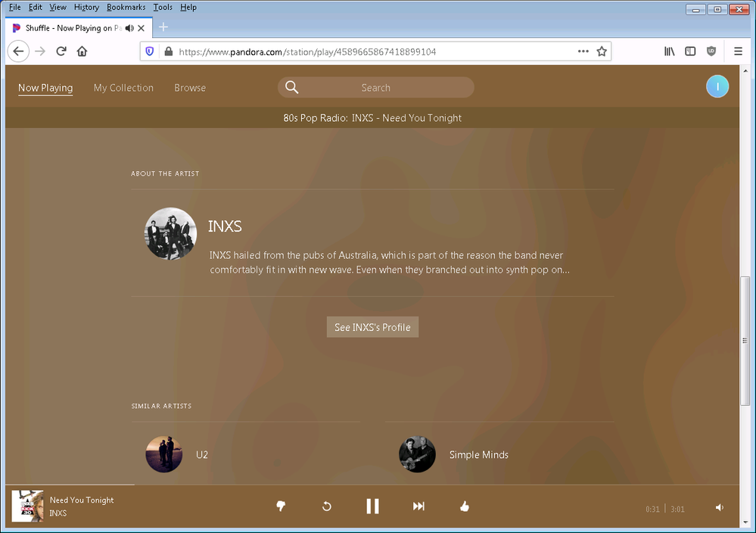The width and height of the screenshot is (756, 533).
Task: Toggle the Firefox sidebar view
Action: [690, 51]
